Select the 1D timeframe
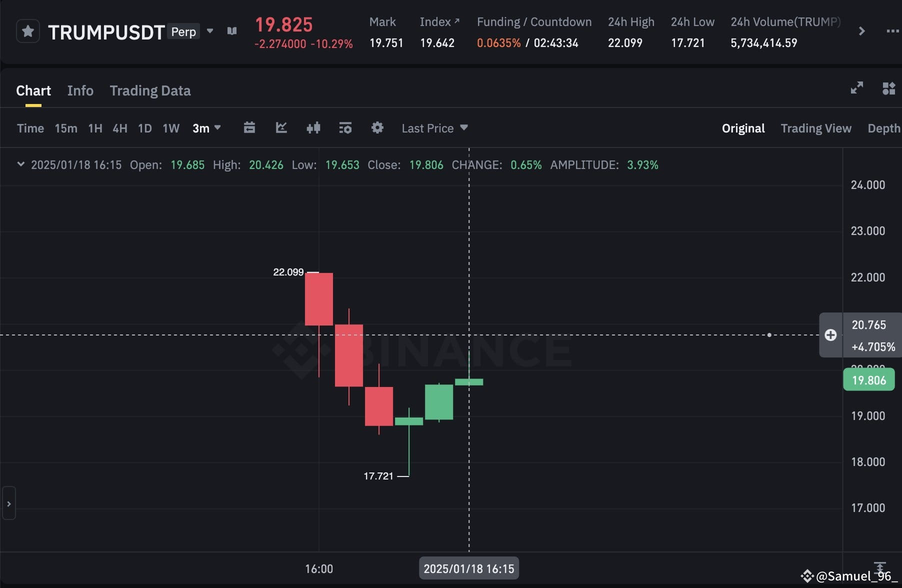This screenshot has width=902, height=588. (144, 128)
